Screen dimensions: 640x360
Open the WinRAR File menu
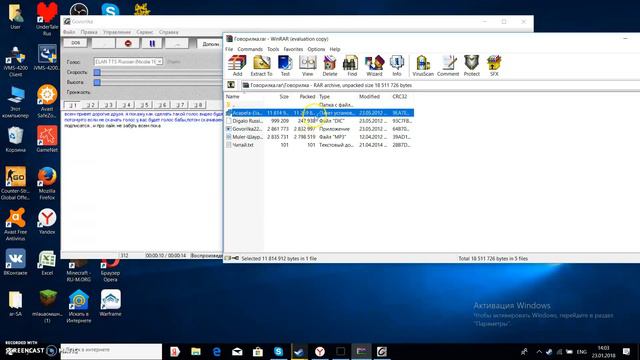[x=229, y=49]
